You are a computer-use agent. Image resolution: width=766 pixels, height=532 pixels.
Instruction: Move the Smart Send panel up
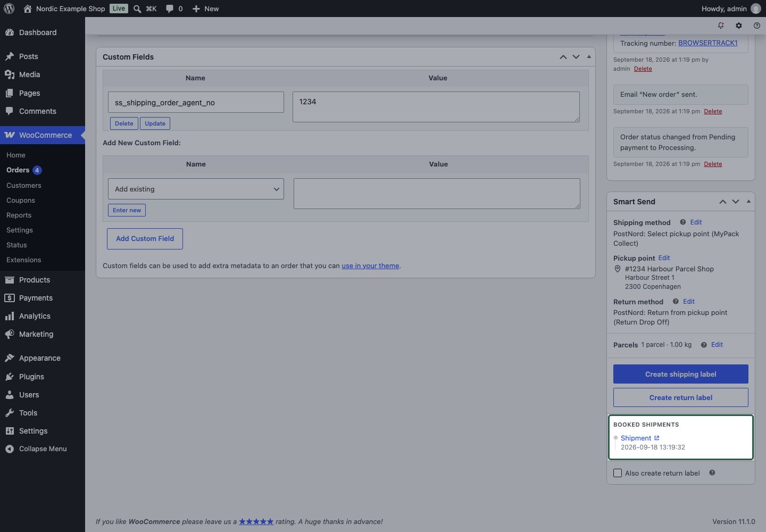click(723, 202)
